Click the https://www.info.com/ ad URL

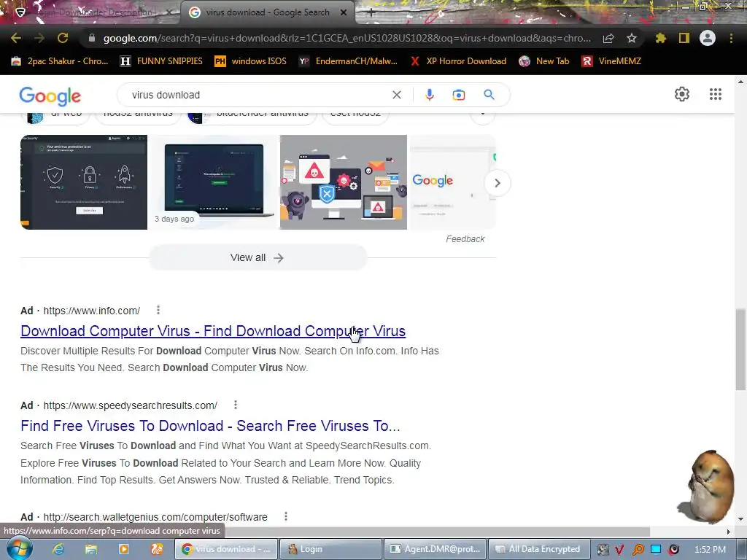91,311
